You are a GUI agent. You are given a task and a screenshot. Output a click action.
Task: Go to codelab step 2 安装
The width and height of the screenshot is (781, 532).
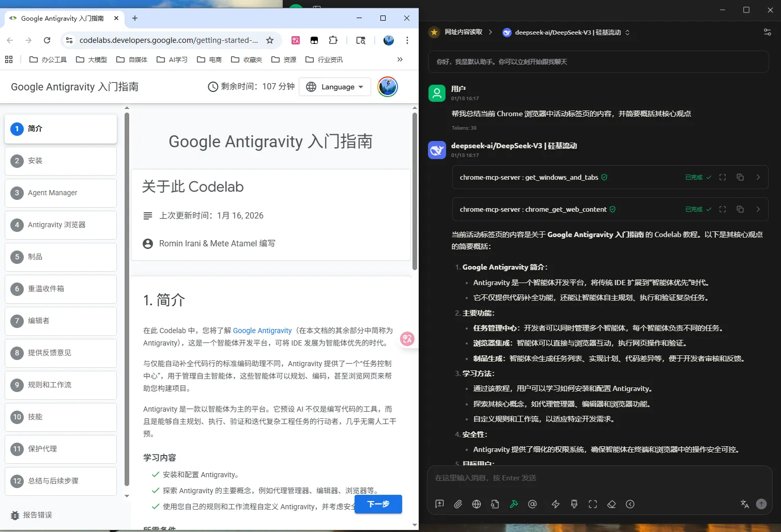pyautogui.click(x=61, y=161)
